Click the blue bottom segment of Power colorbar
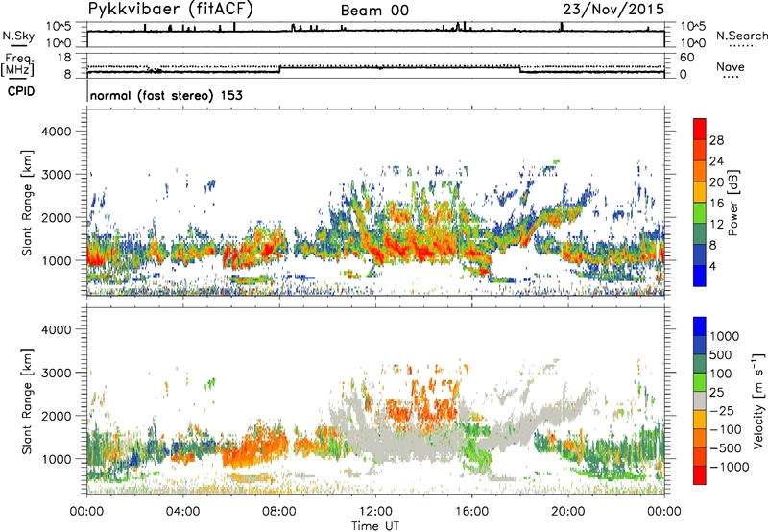 [x=700, y=276]
